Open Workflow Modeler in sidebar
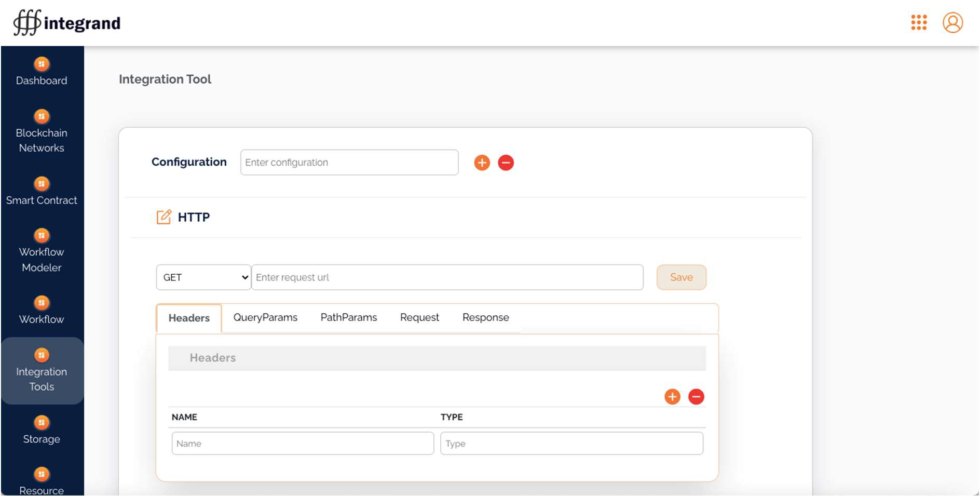This screenshot has width=980, height=496. pyautogui.click(x=42, y=252)
